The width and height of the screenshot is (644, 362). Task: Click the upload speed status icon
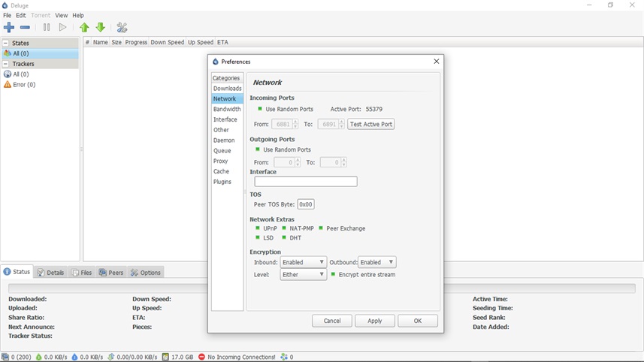click(x=74, y=357)
